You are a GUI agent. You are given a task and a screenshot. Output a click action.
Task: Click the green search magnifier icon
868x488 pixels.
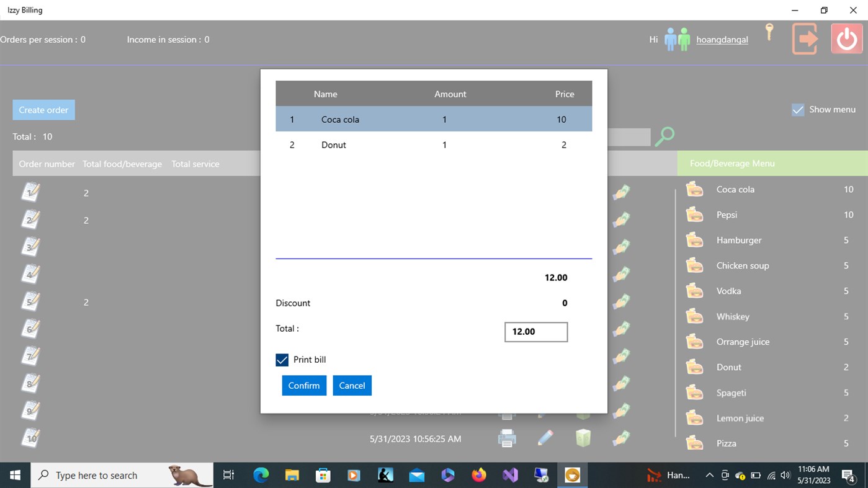664,136
